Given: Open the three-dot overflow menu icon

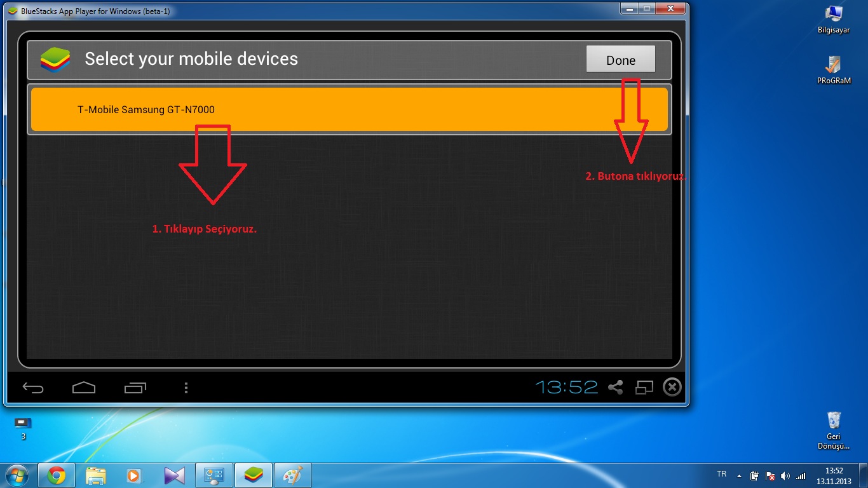Looking at the screenshot, I should tap(186, 387).
